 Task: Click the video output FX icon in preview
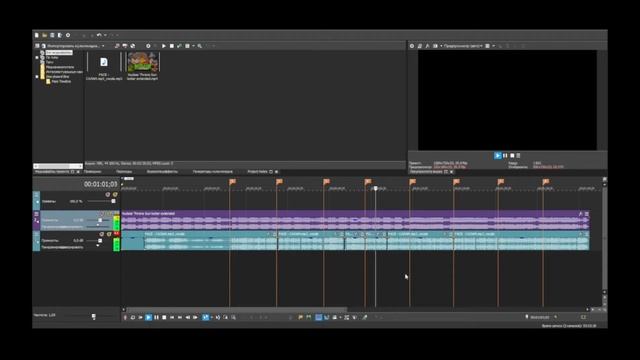click(427, 46)
